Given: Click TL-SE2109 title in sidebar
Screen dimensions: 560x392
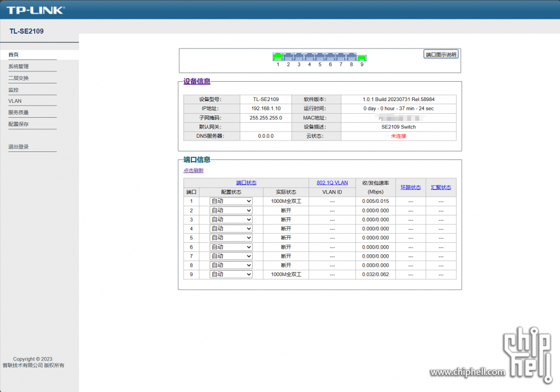Looking at the screenshot, I should pos(27,31).
